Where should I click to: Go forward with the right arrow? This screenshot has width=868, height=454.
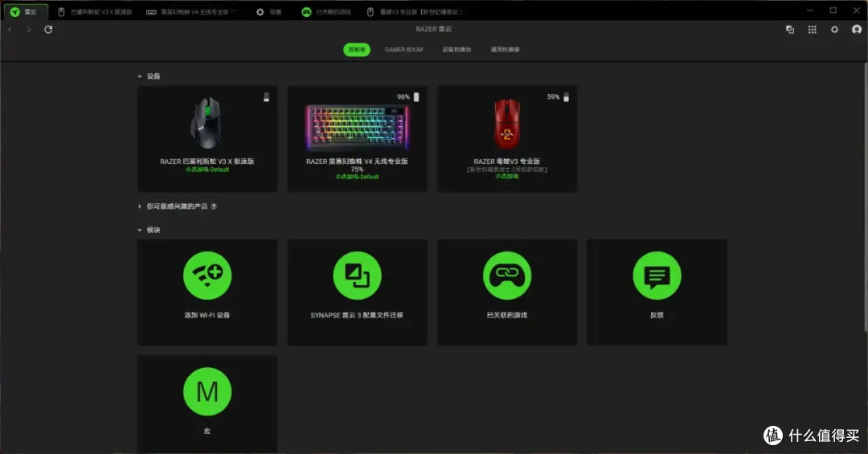29,30
